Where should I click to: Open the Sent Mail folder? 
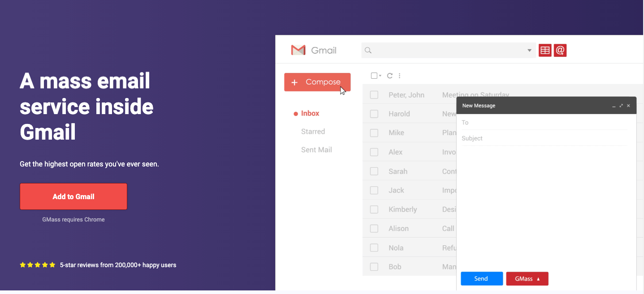point(316,149)
